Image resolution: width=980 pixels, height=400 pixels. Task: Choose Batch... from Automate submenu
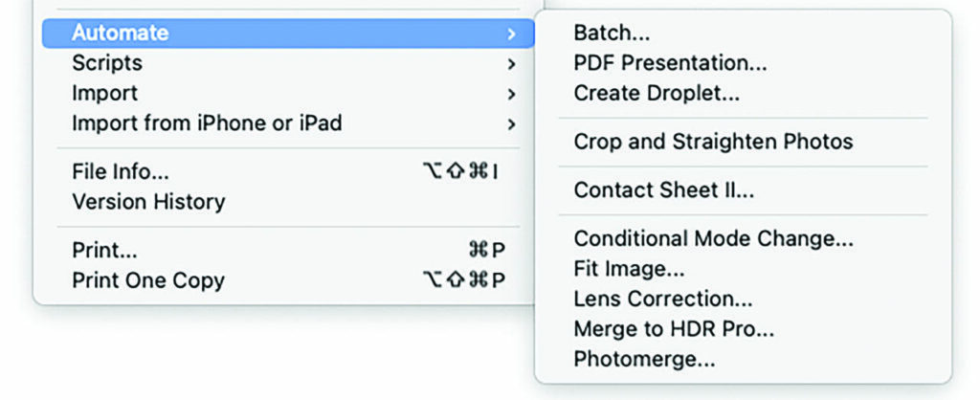[x=612, y=33]
